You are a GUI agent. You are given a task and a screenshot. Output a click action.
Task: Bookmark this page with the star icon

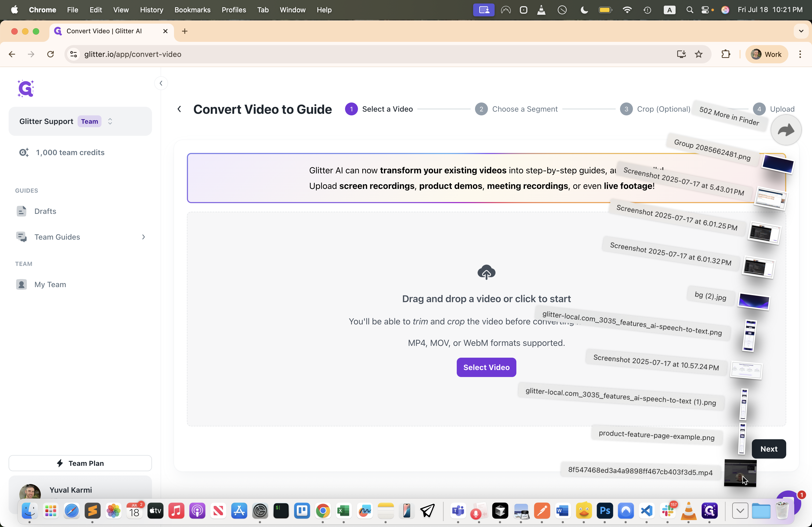[699, 54]
